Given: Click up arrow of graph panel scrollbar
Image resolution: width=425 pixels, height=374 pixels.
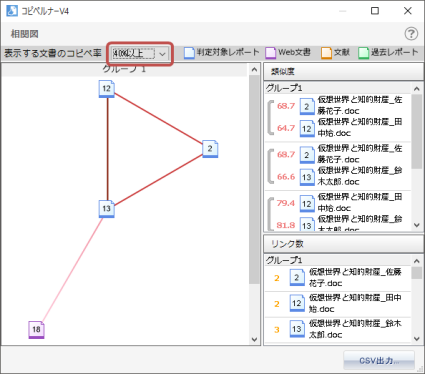Looking at the screenshot, I should tap(254, 70).
